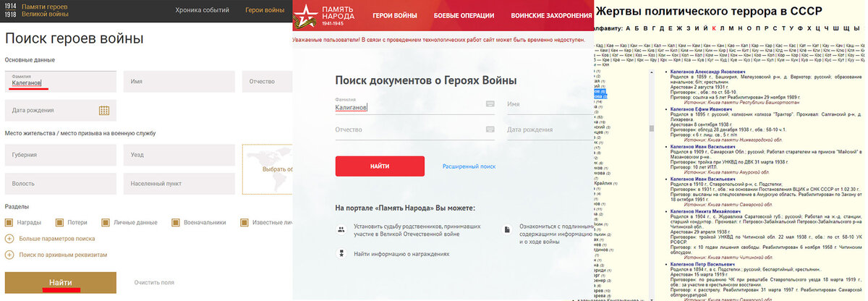Click the Отчество field in the 1914–1918 form
This screenshot has width=868, height=301.
tap(266, 81)
